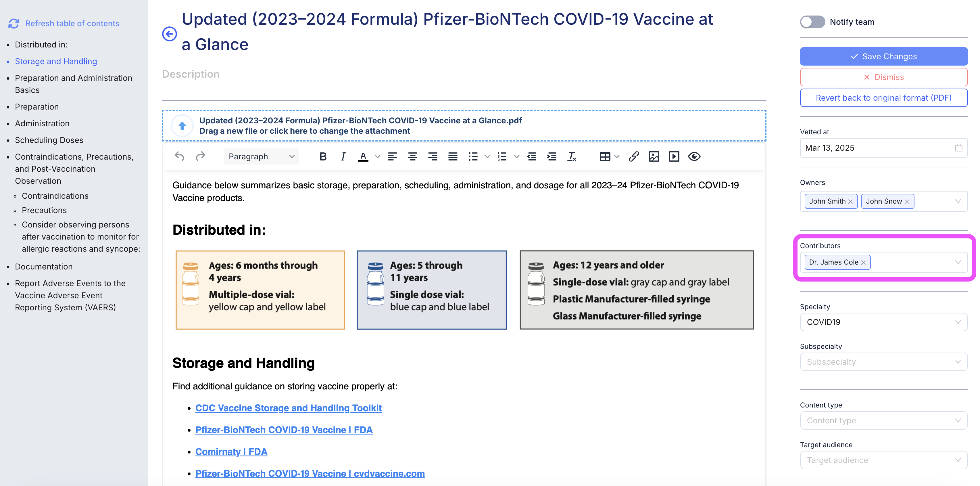The width and height of the screenshot is (980, 486).
Task: Insert a bulleted list
Action: pyautogui.click(x=473, y=156)
